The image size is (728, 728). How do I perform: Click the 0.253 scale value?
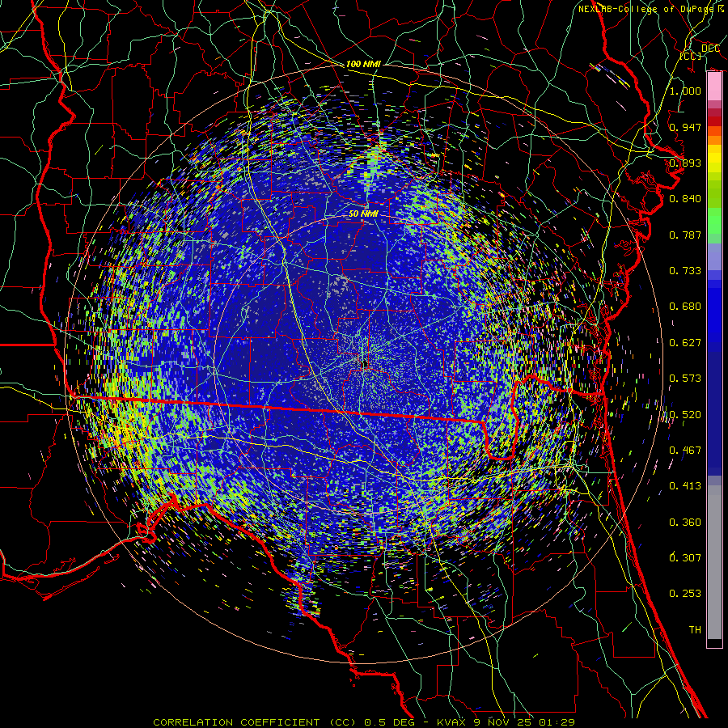click(x=685, y=594)
